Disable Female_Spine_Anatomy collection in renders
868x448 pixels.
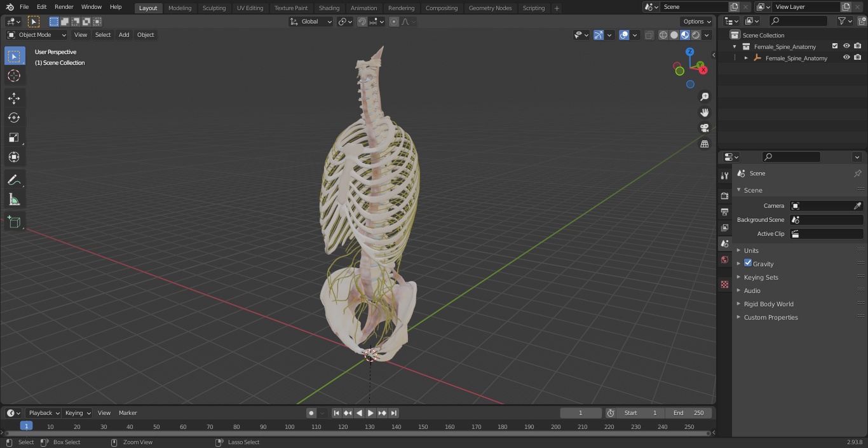[x=858, y=46]
